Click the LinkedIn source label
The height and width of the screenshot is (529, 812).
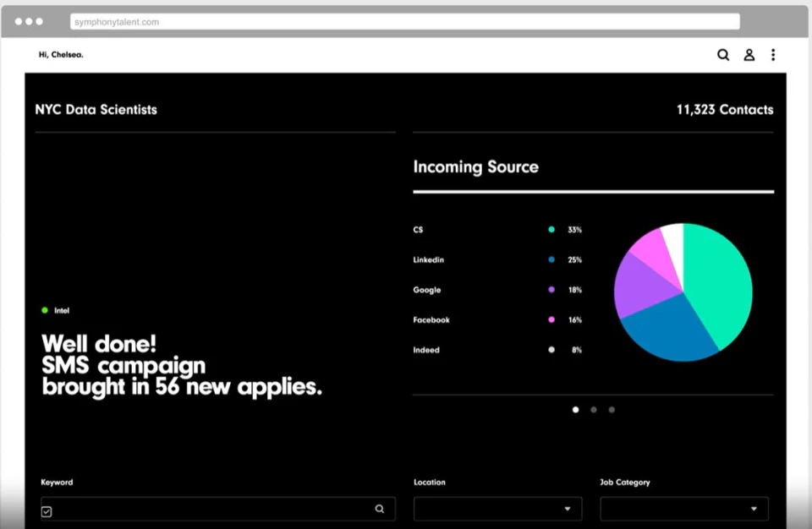[x=428, y=259]
